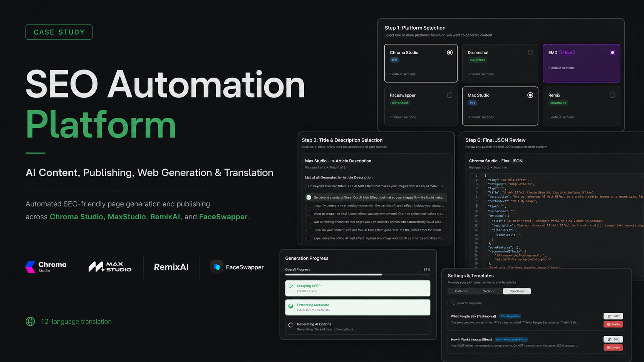Select the Chroma Studio platform radio button
Image resolution: width=644 pixels, height=362 pixels.
point(449,53)
